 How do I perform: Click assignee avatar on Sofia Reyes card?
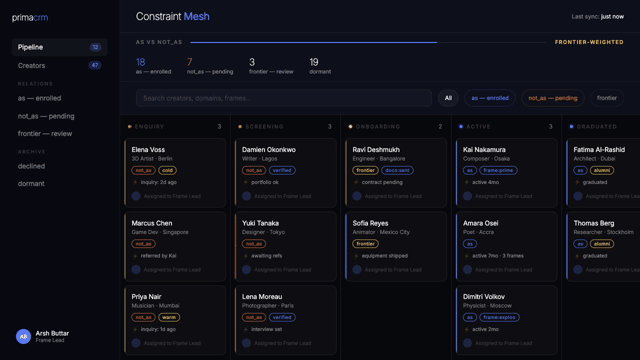(357, 270)
